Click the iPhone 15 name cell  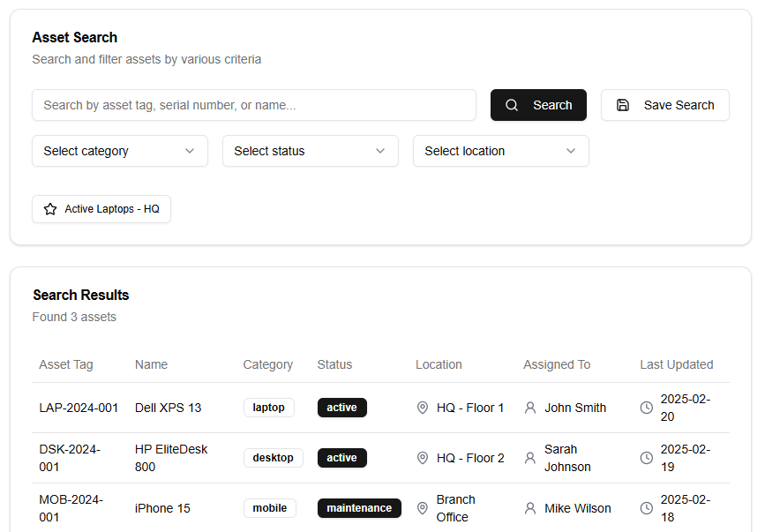[162, 508]
